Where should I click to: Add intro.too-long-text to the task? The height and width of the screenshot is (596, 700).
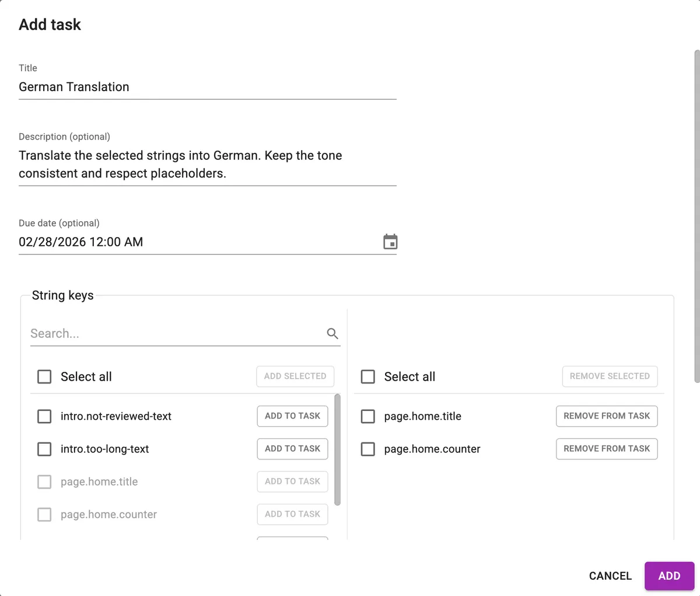tap(292, 449)
